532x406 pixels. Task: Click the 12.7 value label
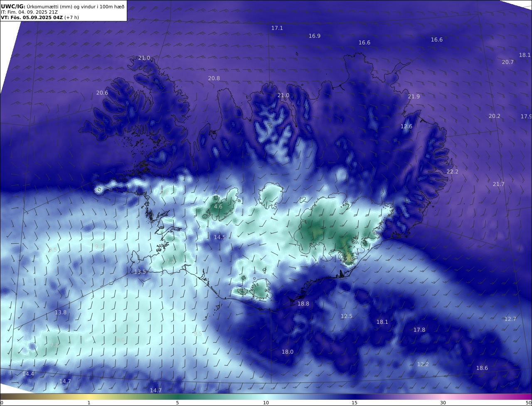510,319
